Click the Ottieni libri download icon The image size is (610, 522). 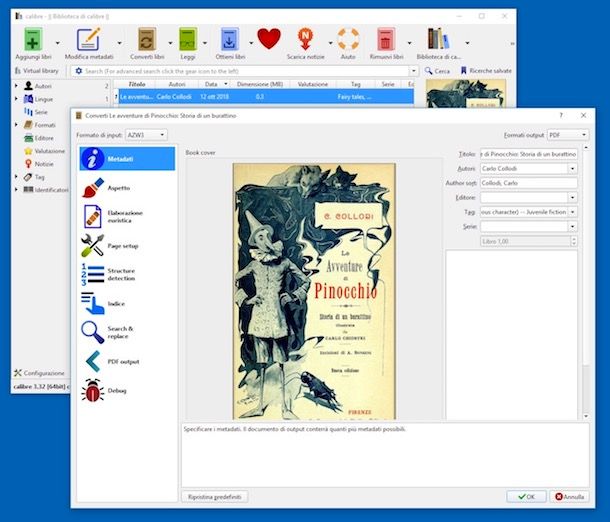230,39
